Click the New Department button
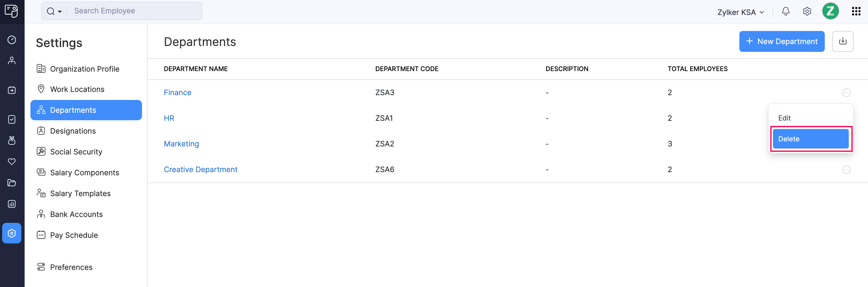This screenshot has height=287, width=868. coord(782,41)
